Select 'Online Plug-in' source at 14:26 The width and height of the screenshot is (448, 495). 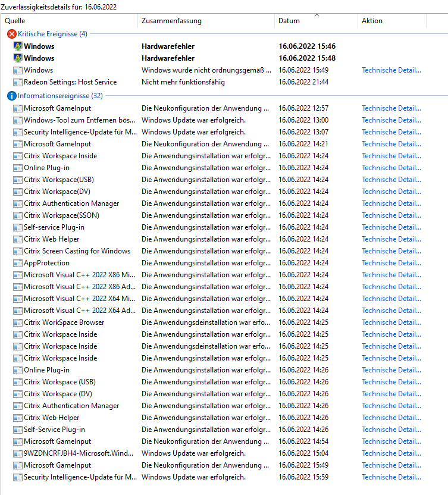[47, 370]
